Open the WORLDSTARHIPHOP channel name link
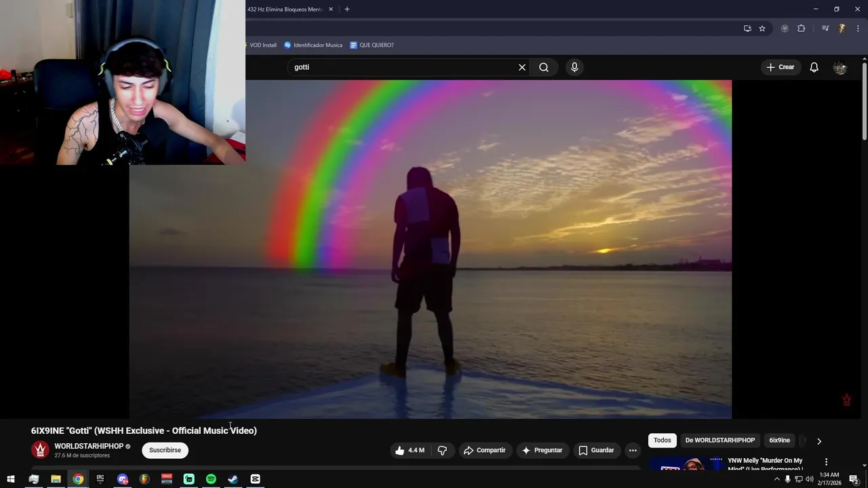Screen dimensions: 868x488 [x=89, y=446]
